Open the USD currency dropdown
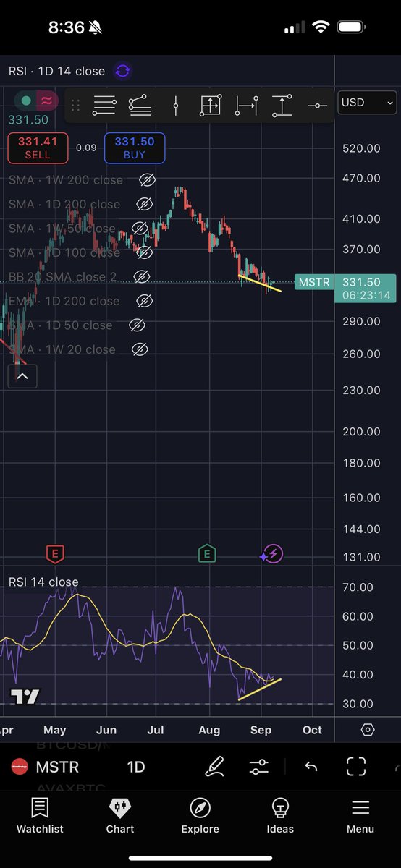 [x=368, y=102]
